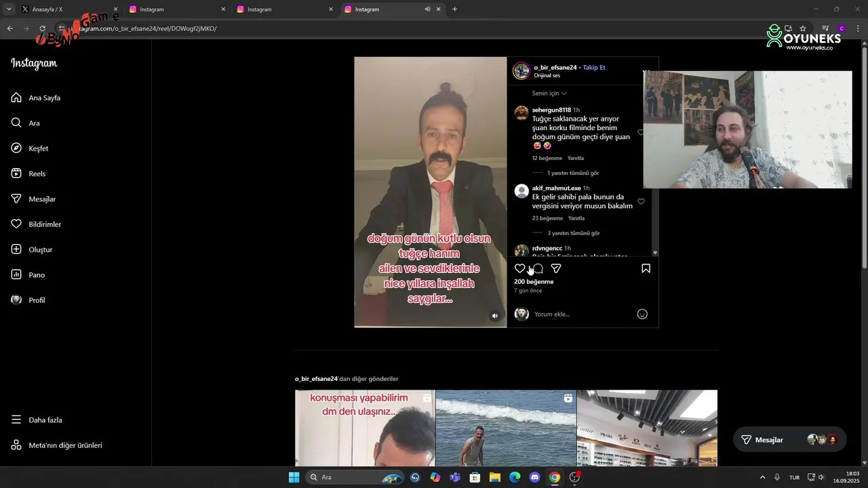The width and height of the screenshot is (868, 488).
Task: Click the Instagram logo
Action: coord(34,64)
